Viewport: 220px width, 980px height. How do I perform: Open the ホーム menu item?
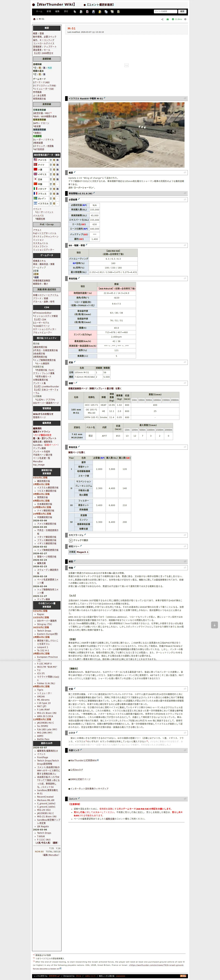click(39, 11)
